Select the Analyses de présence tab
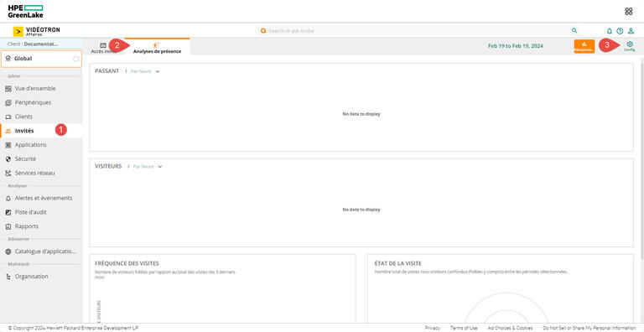The width and height of the screenshot is (644, 332). pos(157,47)
